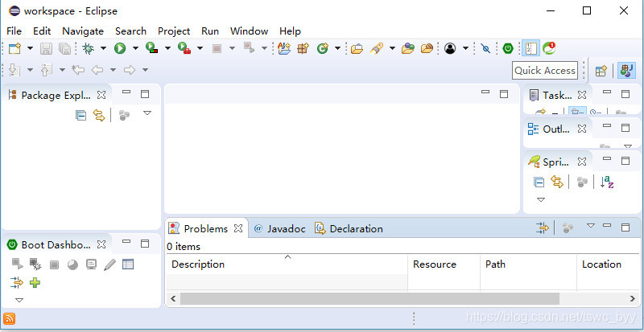The image size is (644, 332).
Task: Click the black user profile icon
Action: tap(450, 48)
